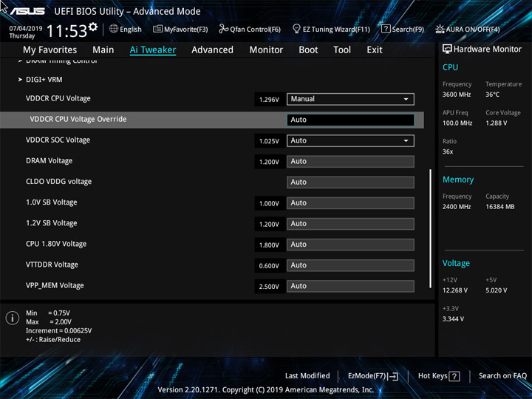Open MyFavorite(F3) list icon
This screenshot has width=532, height=399.
[x=158, y=29]
